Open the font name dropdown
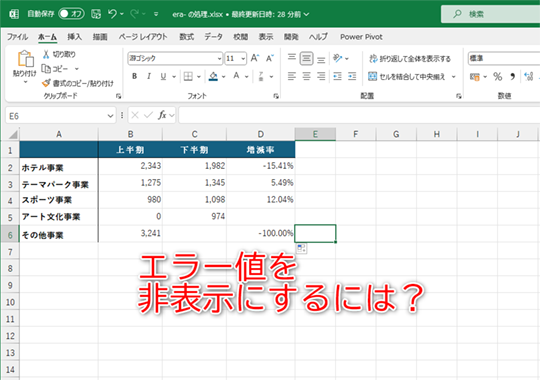 [219, 59]
